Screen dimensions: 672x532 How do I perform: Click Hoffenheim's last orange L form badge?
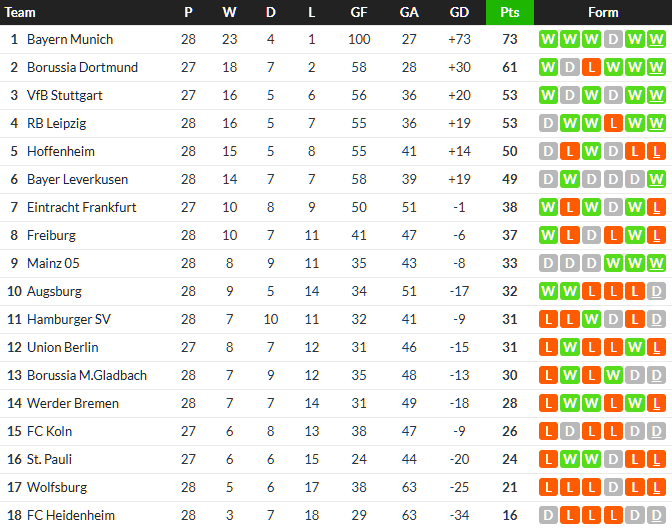tap(657, 151)
